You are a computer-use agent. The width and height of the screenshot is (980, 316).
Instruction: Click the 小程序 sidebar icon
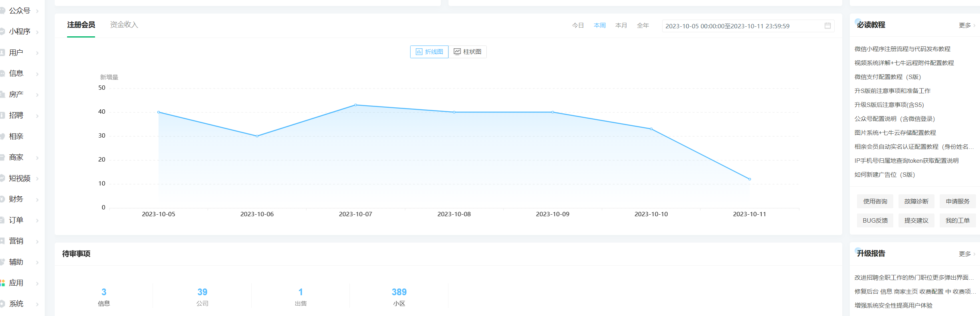pyautogui.click(x=2, y=32)
